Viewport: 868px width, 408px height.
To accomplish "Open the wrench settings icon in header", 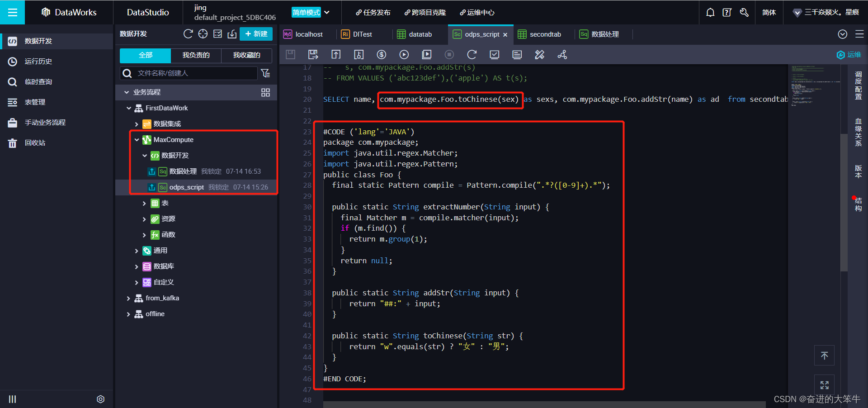I will [x=744, y=12].
